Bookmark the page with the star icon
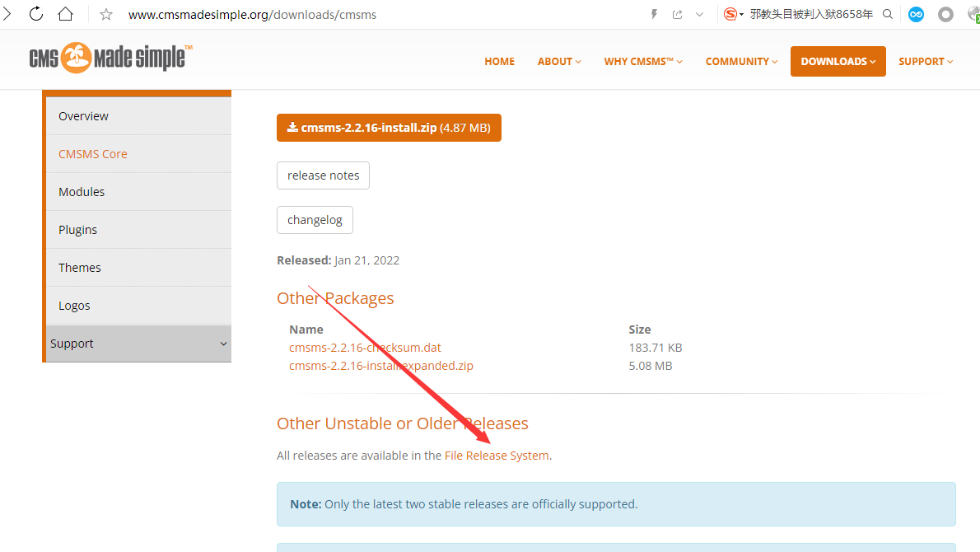 tap(106, 14)
